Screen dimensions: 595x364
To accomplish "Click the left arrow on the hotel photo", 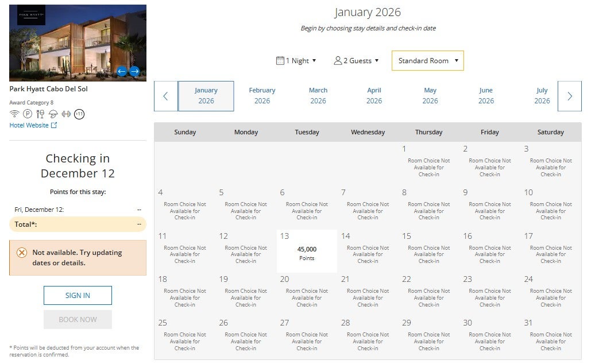I will (x=121, y=71).
